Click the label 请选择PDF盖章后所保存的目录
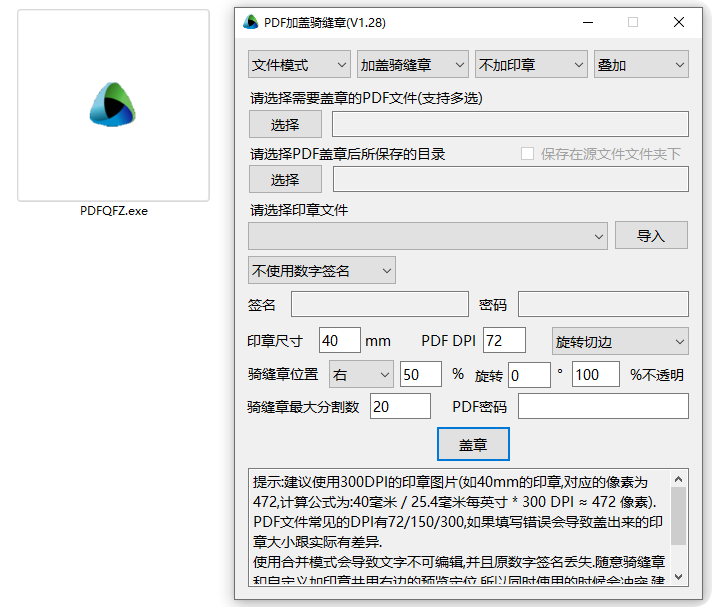The height and width of the screenshot is (607, 712). pyautogui.click(x=347, y=154)
